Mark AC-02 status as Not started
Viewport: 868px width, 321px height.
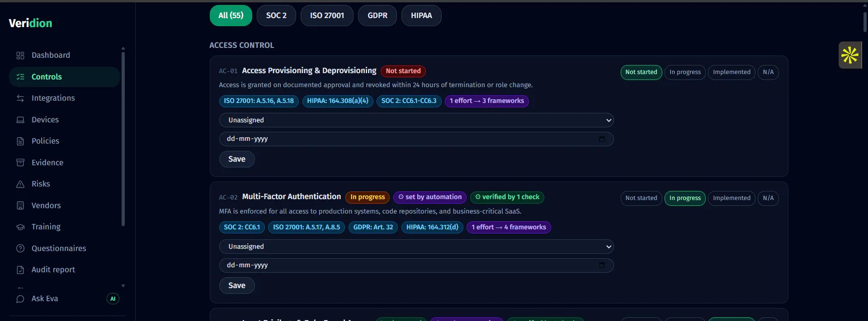point(641,198)
